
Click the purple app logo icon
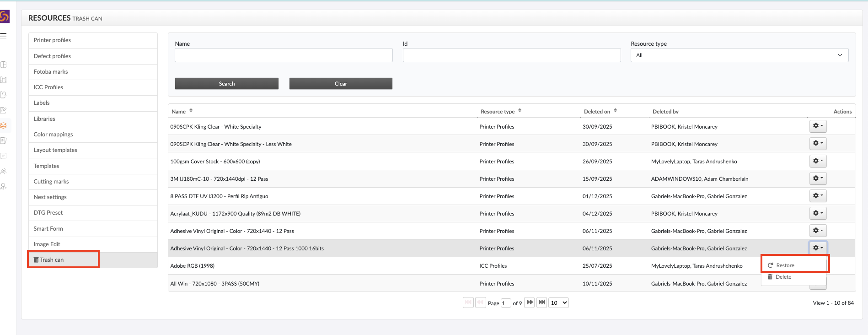5,17
